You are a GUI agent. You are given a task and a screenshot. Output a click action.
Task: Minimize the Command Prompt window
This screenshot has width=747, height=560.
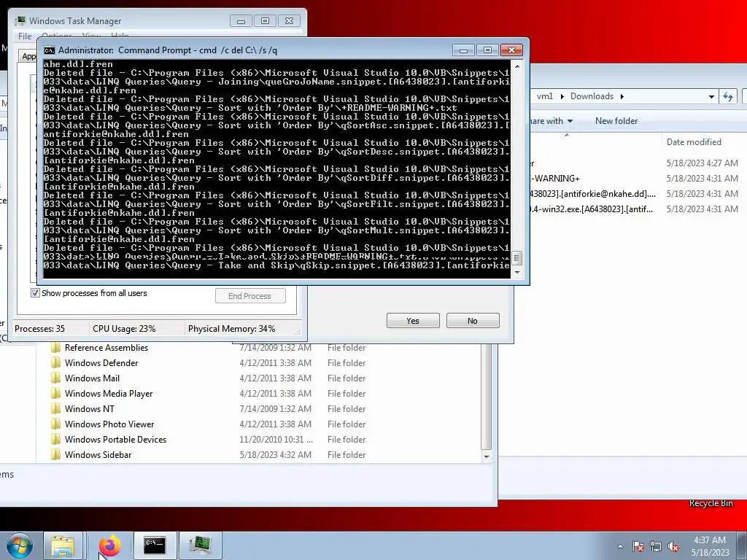coord(463,50)
